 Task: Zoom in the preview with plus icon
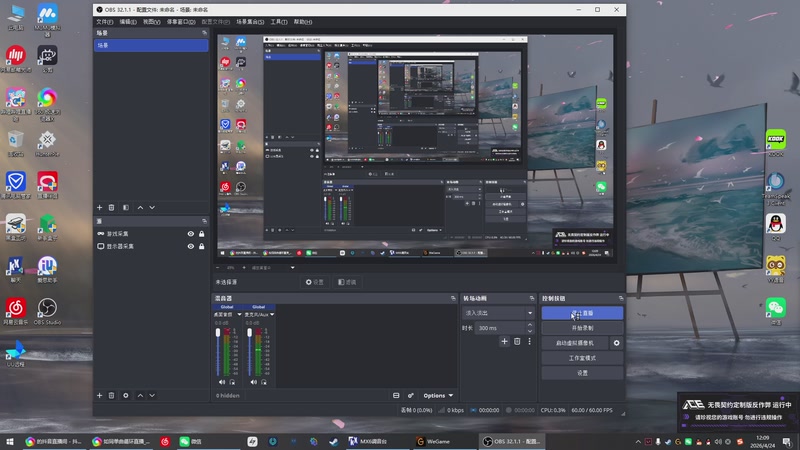point(244,267)
